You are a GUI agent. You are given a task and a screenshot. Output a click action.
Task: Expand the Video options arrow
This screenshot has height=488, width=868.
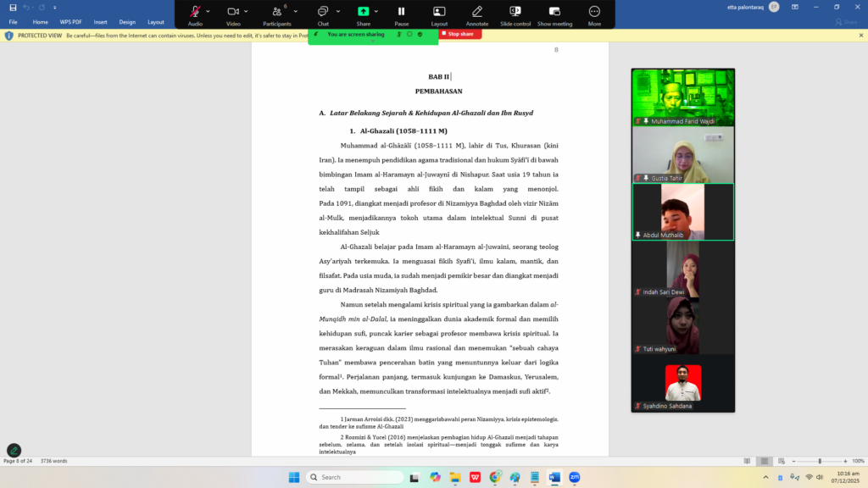click(246, 11)
